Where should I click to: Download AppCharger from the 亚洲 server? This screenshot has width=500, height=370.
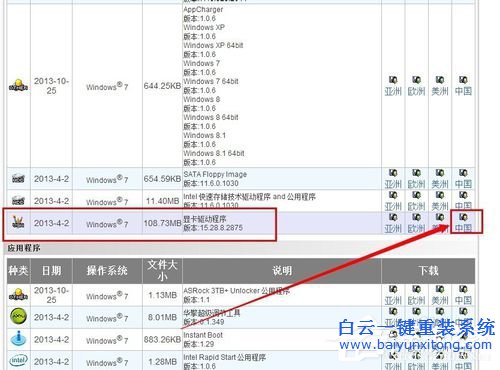click(x=393, y=86)
